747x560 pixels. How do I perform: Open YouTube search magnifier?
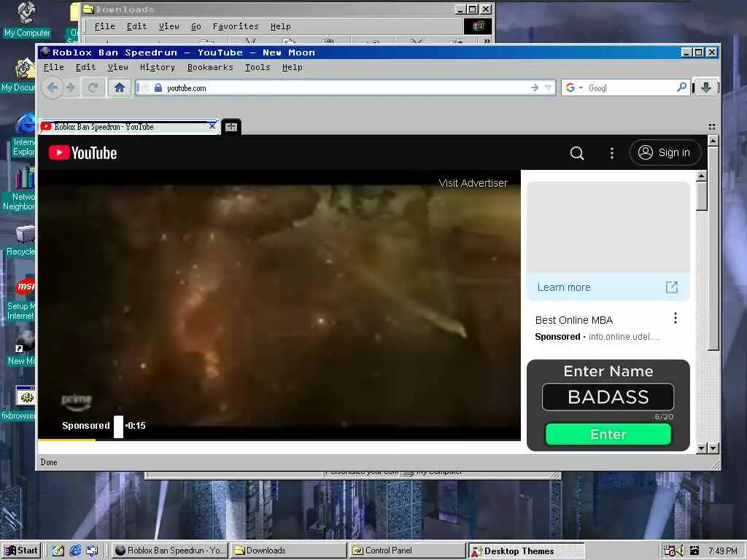577,153
